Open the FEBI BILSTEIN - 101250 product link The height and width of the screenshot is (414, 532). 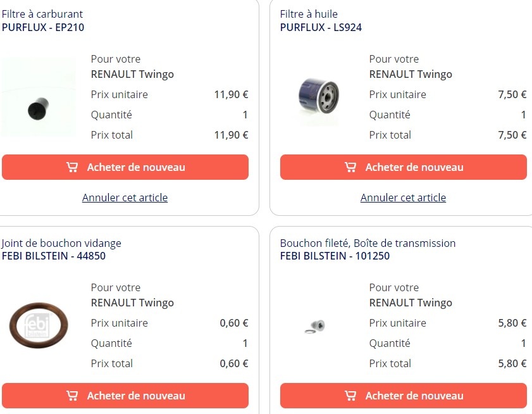[335, 256]
